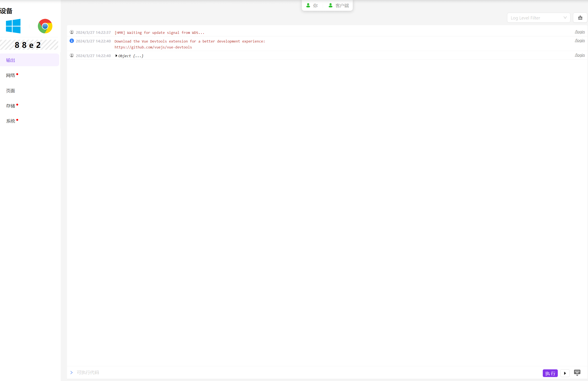Select the 输出 output tab
The height and width of the screenshot is (381, 588).
click(11, 60)
